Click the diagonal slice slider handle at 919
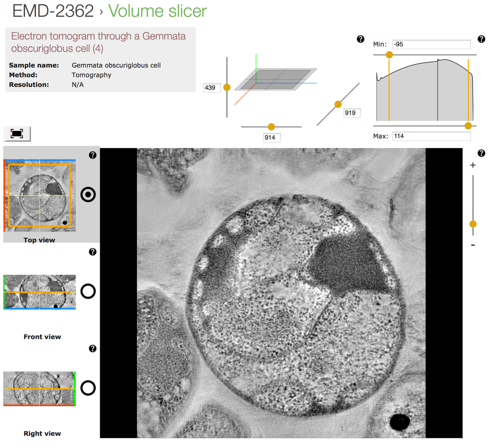Viewport: 491px width, 448px height. (x=338, y=104)
